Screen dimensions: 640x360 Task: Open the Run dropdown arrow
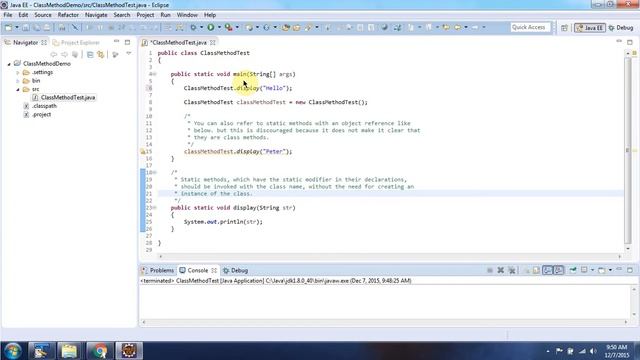click(219, 27)
